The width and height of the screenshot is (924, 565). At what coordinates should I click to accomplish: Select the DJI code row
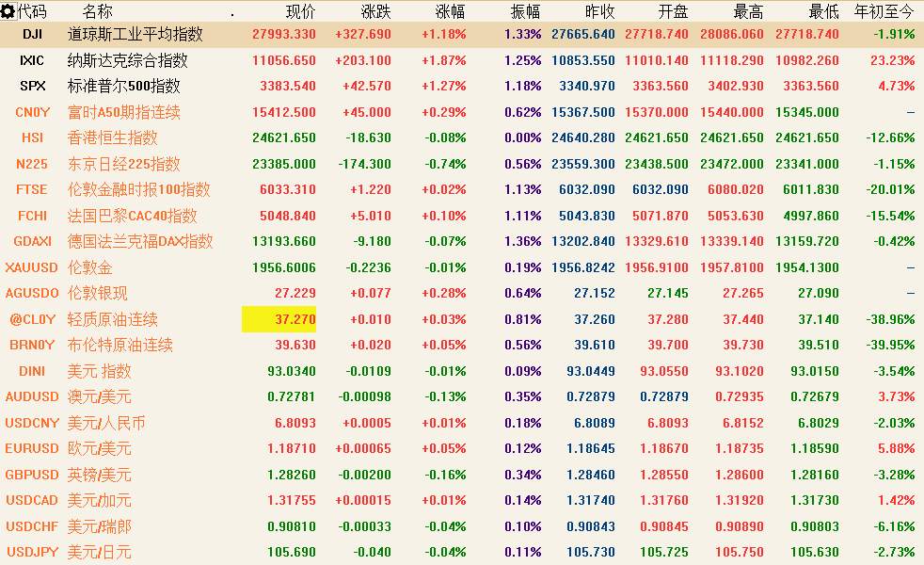pyautogui.click(x=32, y=34)
